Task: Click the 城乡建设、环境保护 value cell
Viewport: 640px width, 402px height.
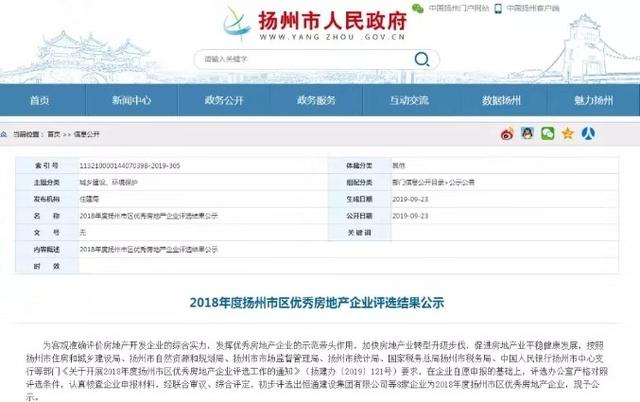Action: tap(109, 182)
